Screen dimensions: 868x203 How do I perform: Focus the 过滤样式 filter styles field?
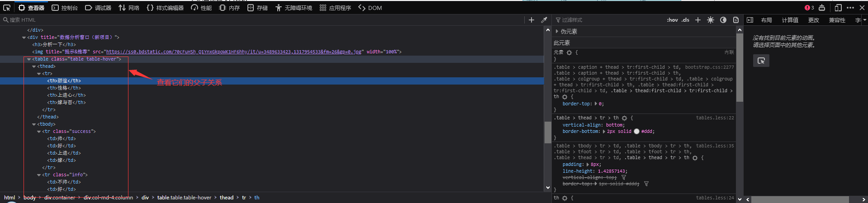coord(608,20)
